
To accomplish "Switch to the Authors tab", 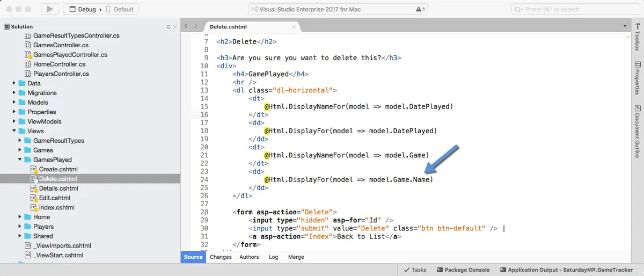I will point(249,257).
